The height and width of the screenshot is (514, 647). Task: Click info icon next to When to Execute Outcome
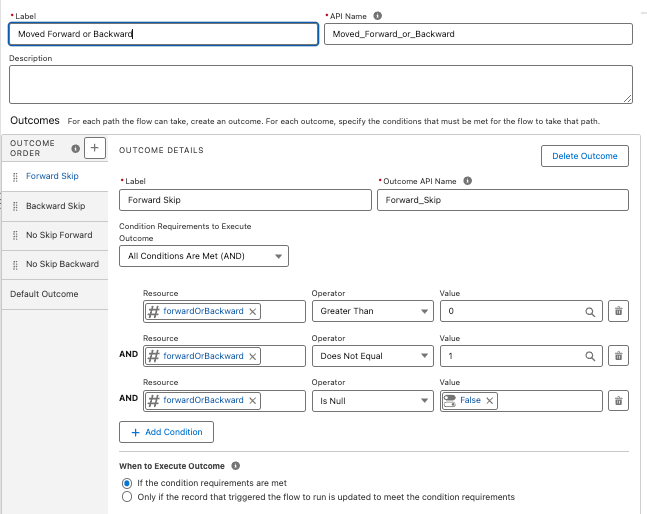(x=236, y=466)
